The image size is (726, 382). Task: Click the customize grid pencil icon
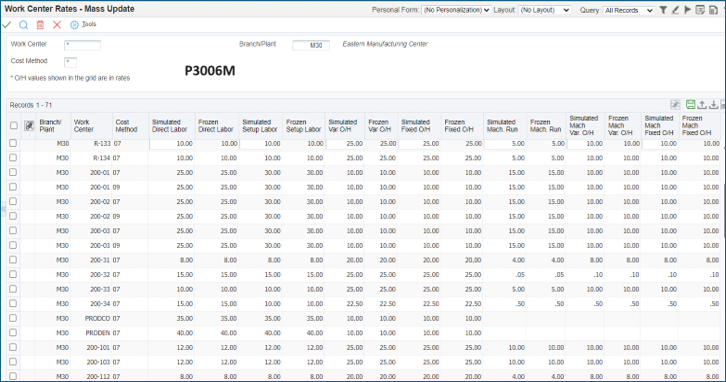pyautogui.click(x=676, y=105)
